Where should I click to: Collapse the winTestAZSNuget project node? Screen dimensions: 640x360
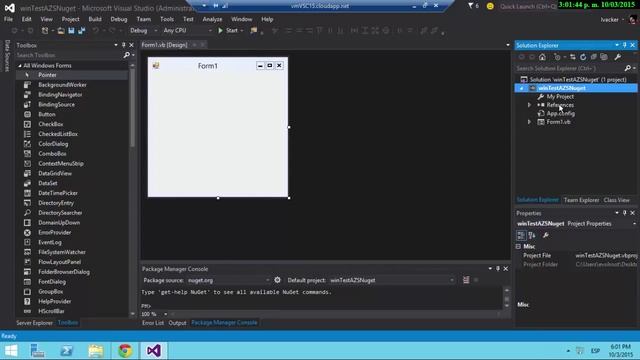(522, 88)
